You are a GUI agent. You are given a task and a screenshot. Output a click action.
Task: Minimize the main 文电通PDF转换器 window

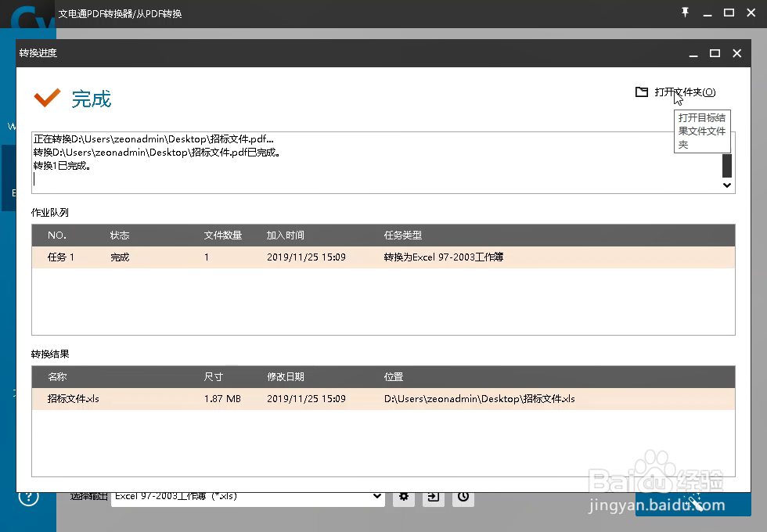tap(708, 13)
